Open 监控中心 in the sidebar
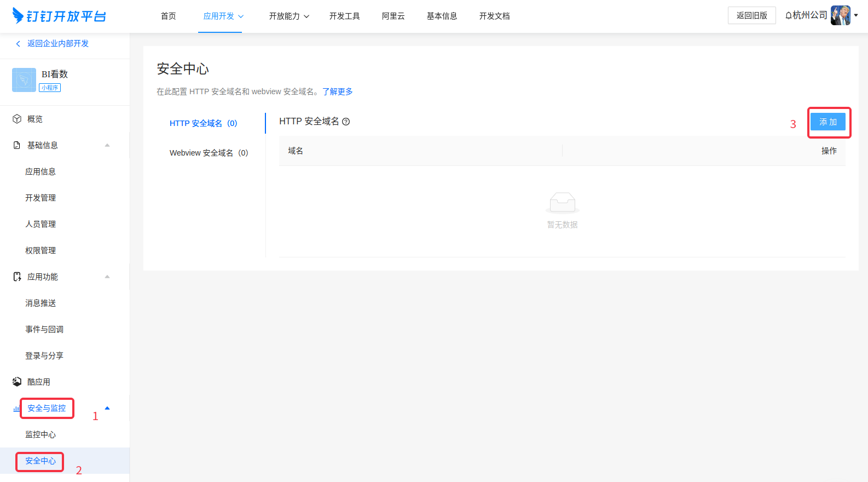This screenshot has width=868, height=482. (40, 434)
